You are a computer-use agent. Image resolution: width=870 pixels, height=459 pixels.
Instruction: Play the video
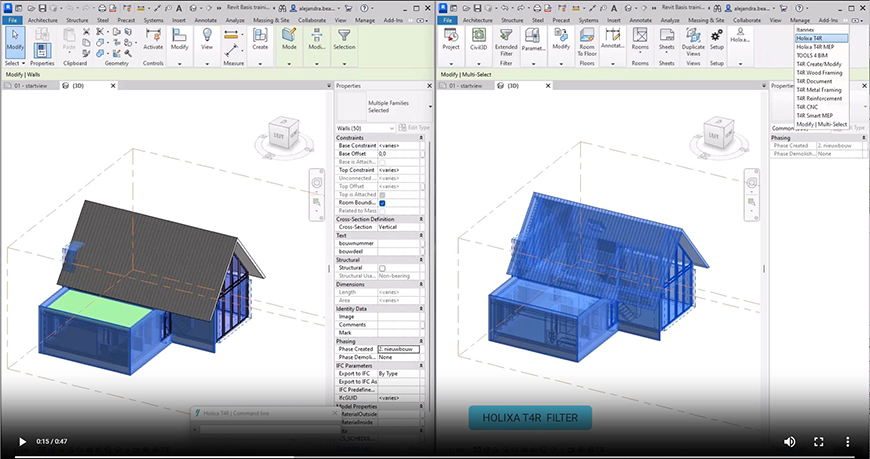pos(22,442)
